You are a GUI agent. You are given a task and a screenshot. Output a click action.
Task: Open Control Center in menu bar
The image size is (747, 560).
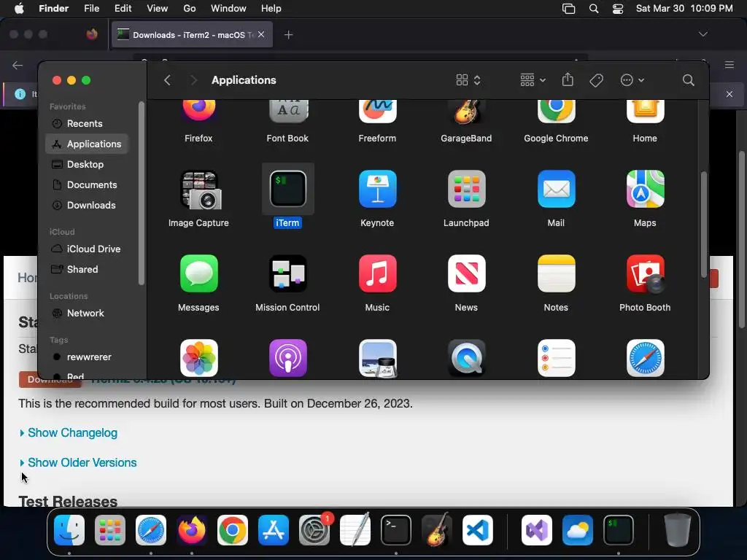618,9
